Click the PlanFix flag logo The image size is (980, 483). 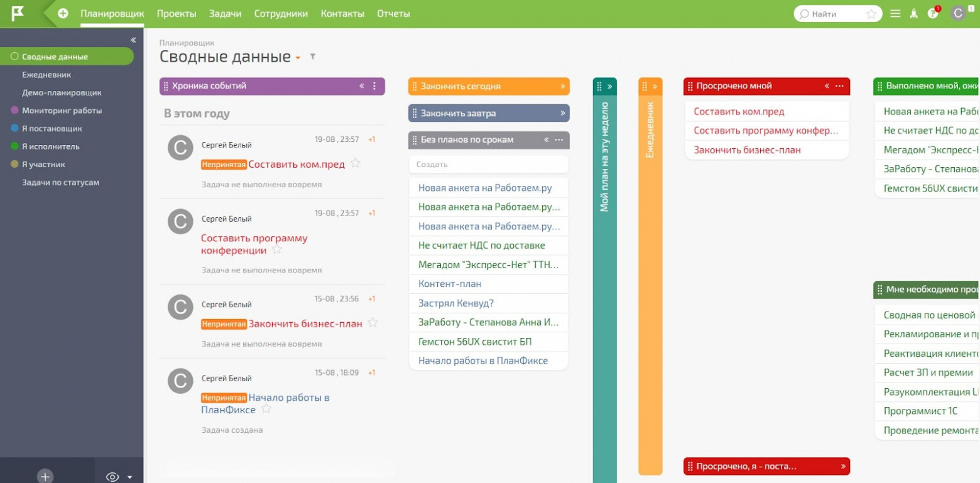point(18,13)
